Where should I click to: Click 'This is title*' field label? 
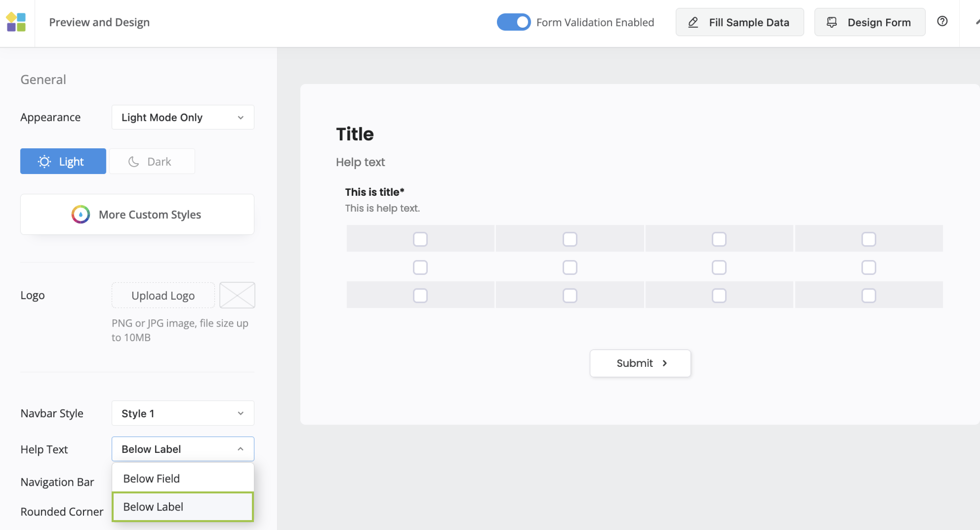click(375, 192)
